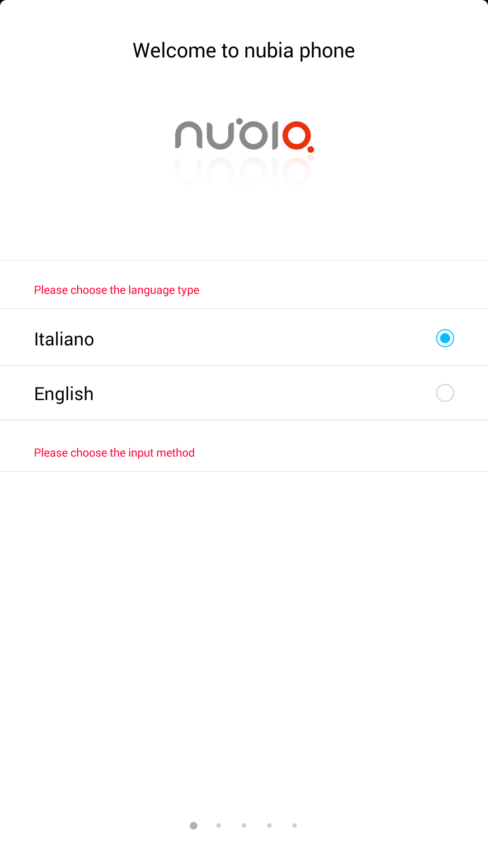Tap the first large page indicator dot
The height and width of the screenshot is (868, 488).
pyautogui.click(x=193, y=826)
